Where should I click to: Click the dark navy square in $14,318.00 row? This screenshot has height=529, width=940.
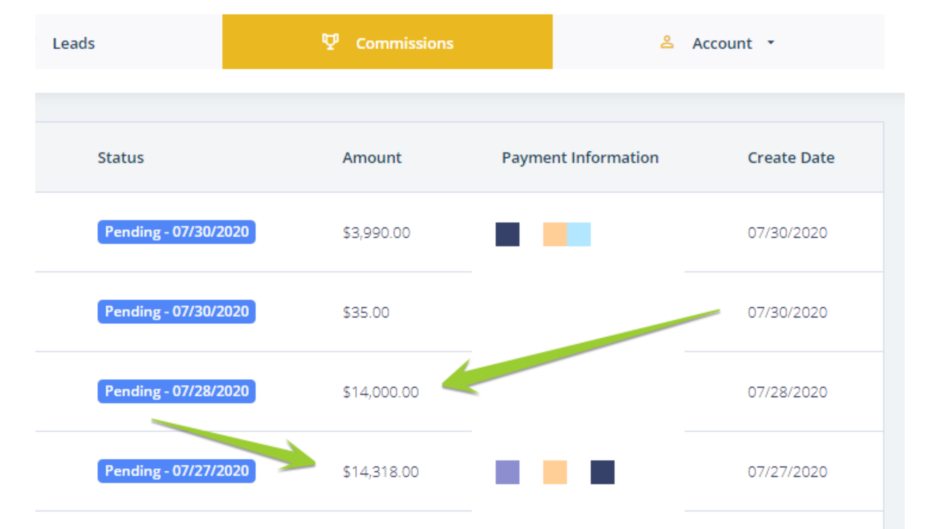602,473
